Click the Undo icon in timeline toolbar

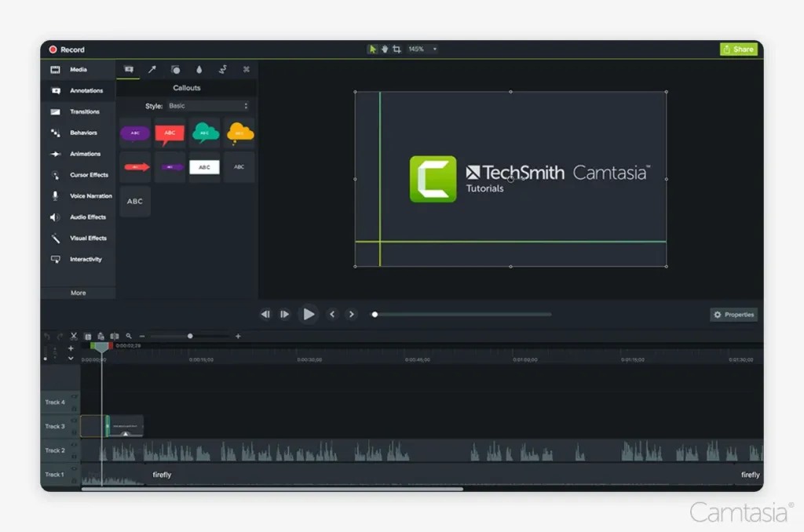pos(47,336)
